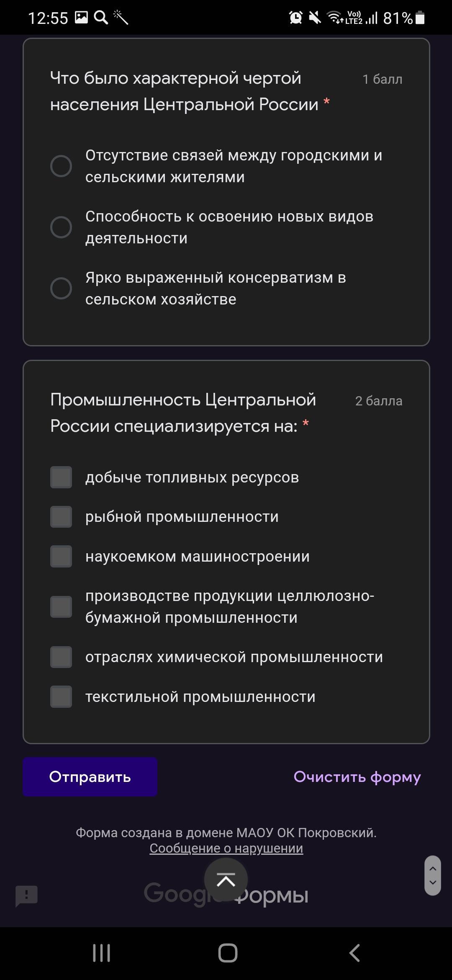Open the report problem feedback icon
This screenshot has width=452, height=980.
tap(26, 896)
